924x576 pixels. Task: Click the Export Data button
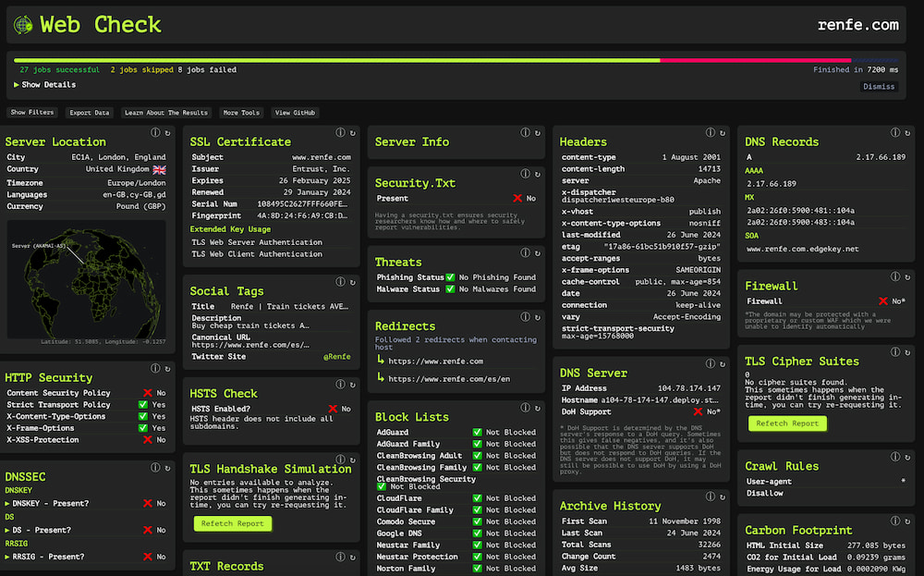click(x=90, y=113)
